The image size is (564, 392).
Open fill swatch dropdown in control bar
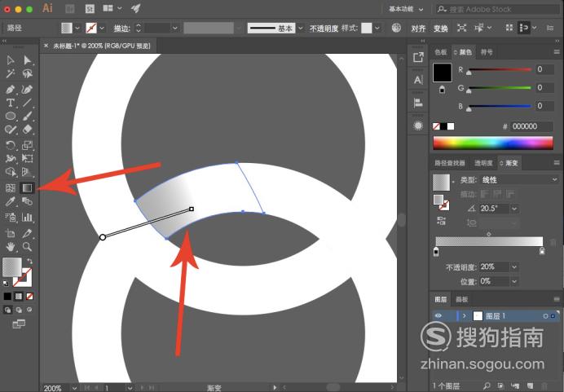[x=77, y=28]
